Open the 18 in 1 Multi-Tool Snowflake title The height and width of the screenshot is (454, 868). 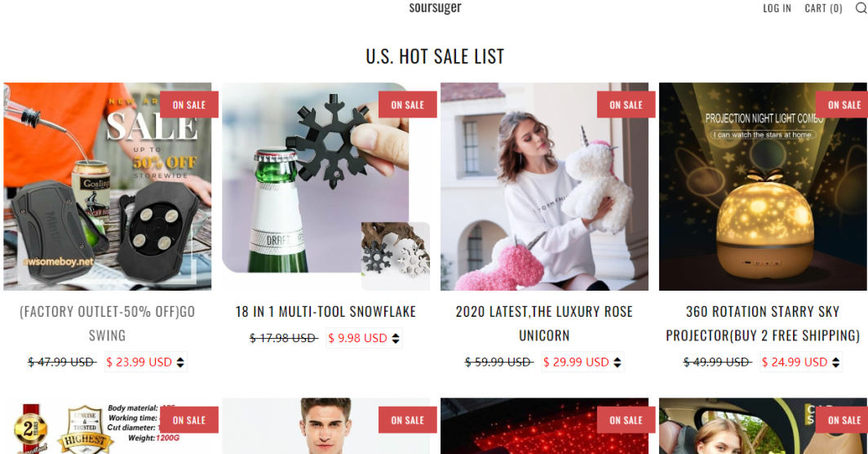click(x=325, y=312)
